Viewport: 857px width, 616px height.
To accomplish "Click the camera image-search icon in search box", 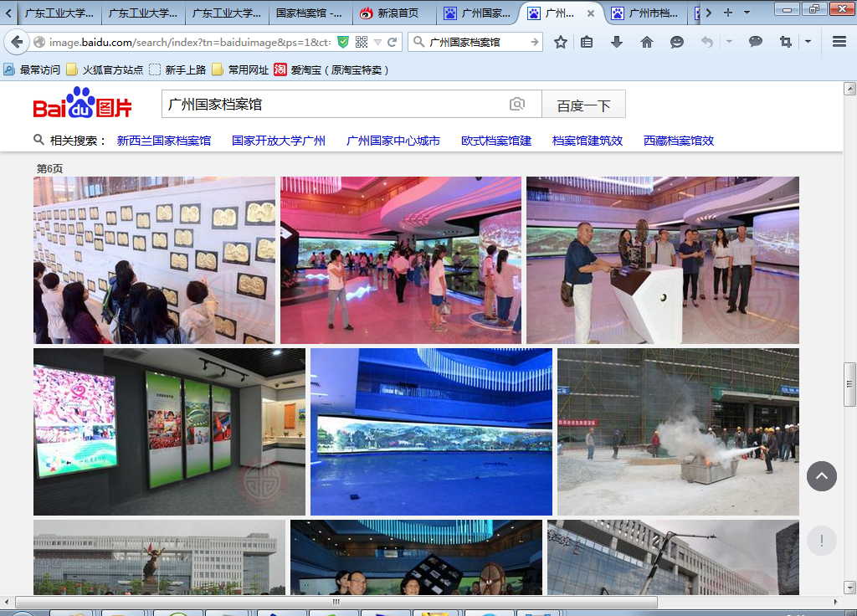I will click(x=517, y=105).
